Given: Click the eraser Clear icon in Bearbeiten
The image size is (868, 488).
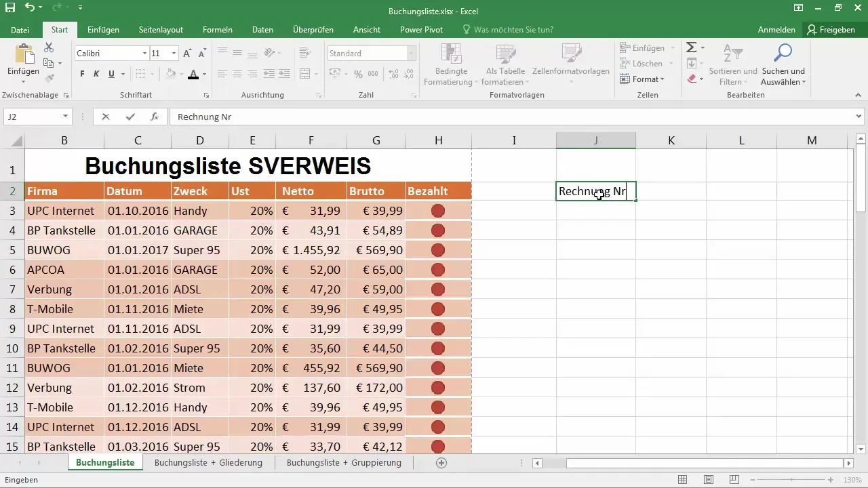Looking at the screenshot, I should (691, 79).
